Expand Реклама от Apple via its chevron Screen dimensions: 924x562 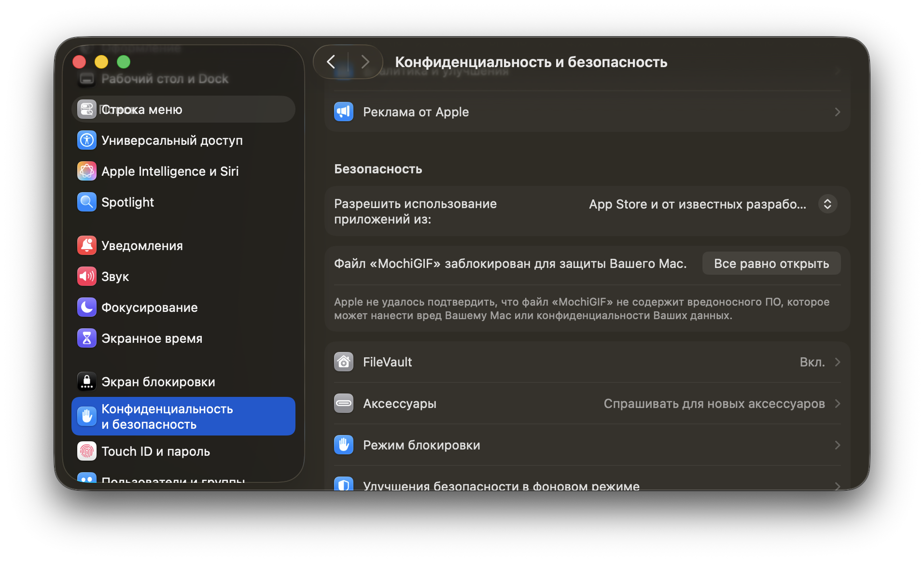tap(838, 112)
